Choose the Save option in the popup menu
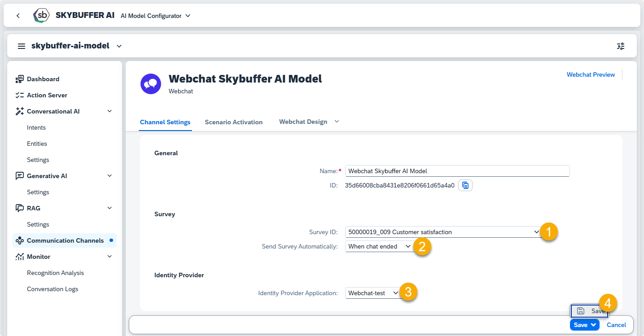Image resolution: width=644 pixels, height=336 pixels. click(x=589, y=311)
